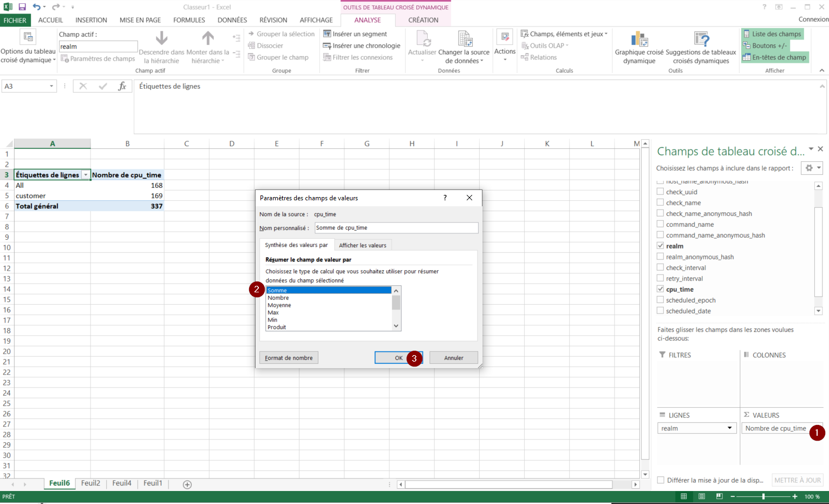Open the Name Box dropdown arrow
This screenshot has height=504, width=829.
point(51,86)
